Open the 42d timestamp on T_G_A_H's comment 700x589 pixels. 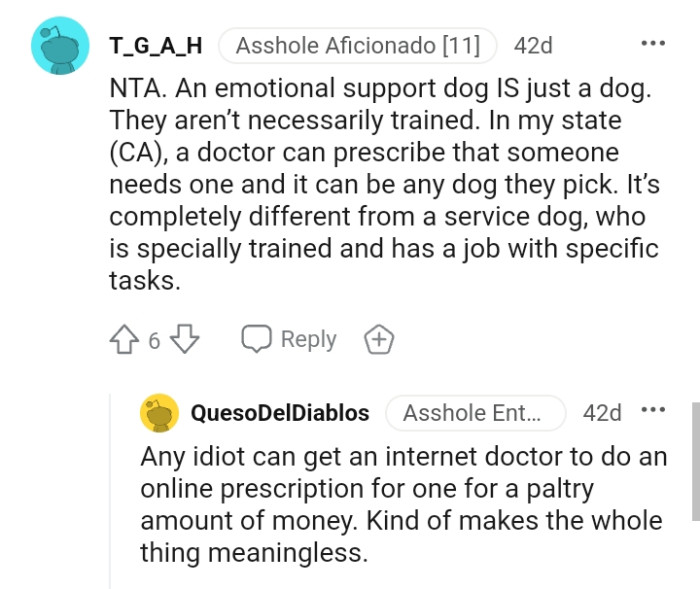tap(532, 45)
